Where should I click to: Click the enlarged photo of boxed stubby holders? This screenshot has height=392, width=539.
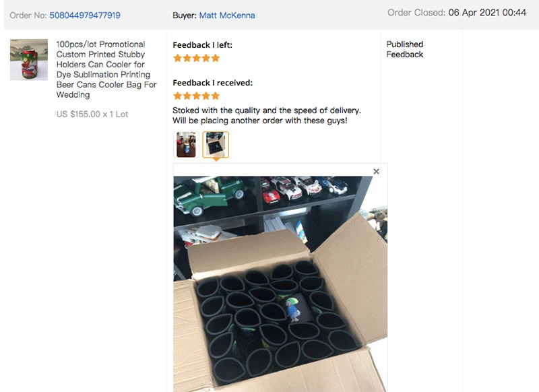tap(280, 284)
